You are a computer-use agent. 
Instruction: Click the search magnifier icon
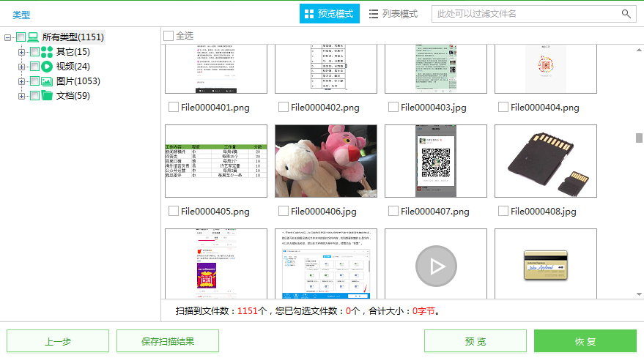(x=626, y=14)
